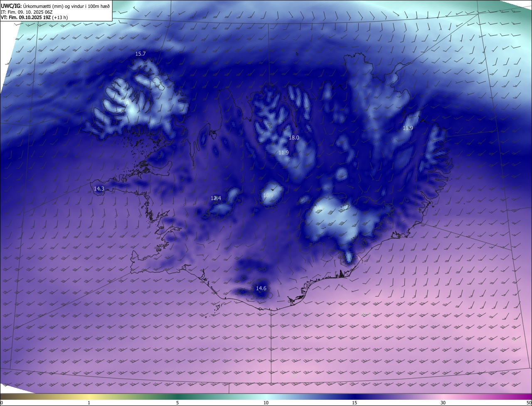Click the legend tick label 1
Image resolution: width=532 pixels, height=406 pixels.
pos(89,403)
